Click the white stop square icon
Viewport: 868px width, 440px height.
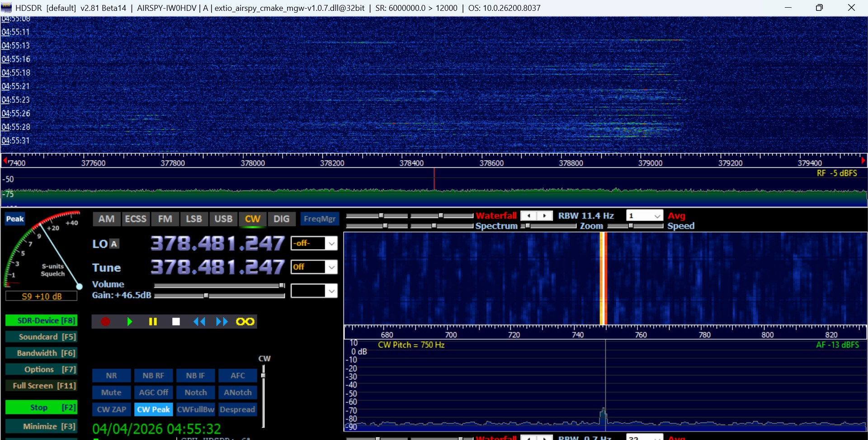point(176,322)
